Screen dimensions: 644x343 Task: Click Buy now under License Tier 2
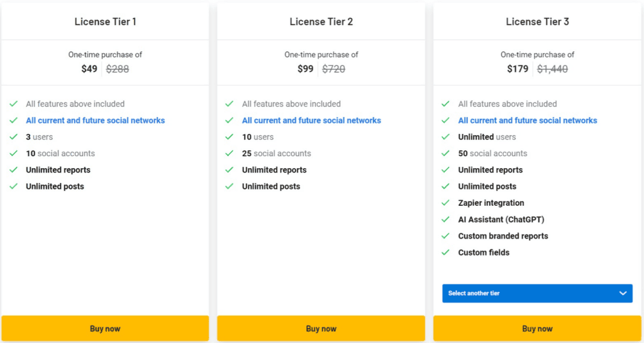[x=321, y=329]
